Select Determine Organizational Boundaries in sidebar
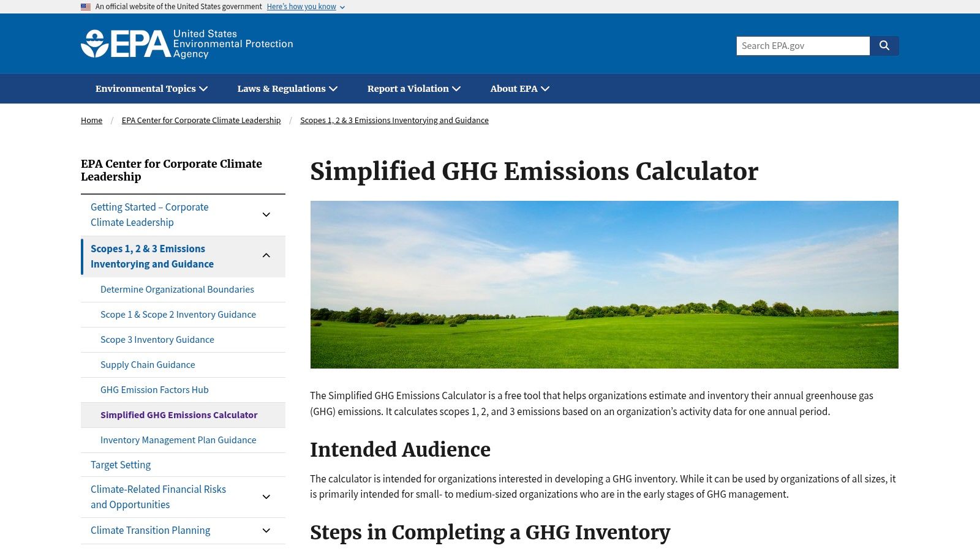The width and height of the screenshot is (980, 551). coord(177,289)
